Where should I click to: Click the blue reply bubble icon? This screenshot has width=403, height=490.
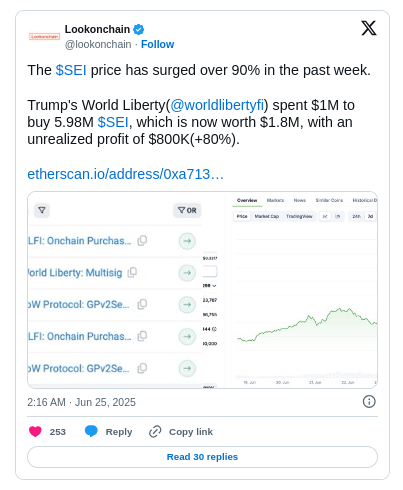(91, 431)
